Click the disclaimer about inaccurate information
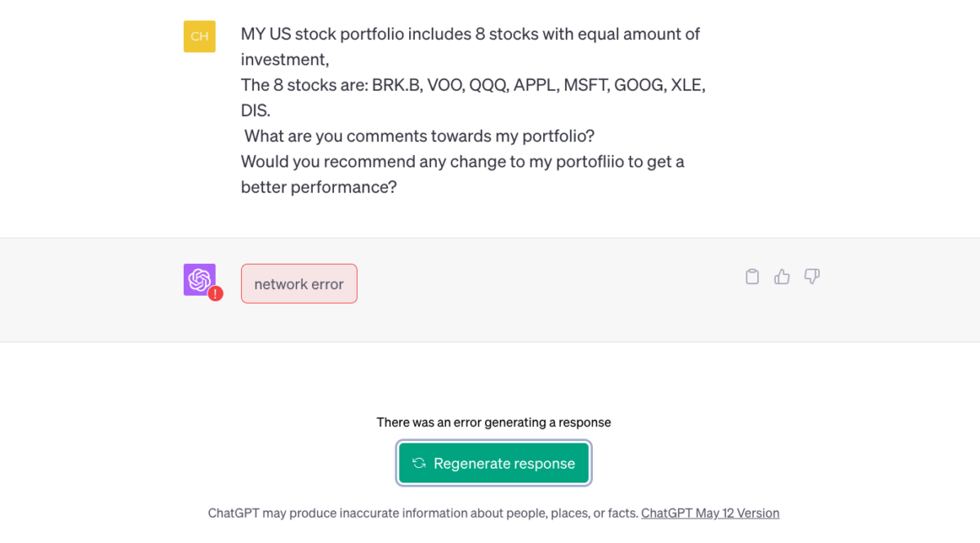 point(425,513)
